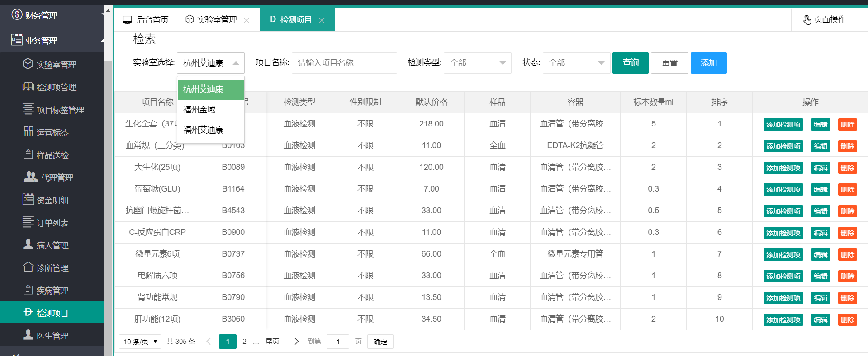Click the cube icon on 实验室管理 tab
The height and width of the screenshot is (356, 868).
pos(190,19)
